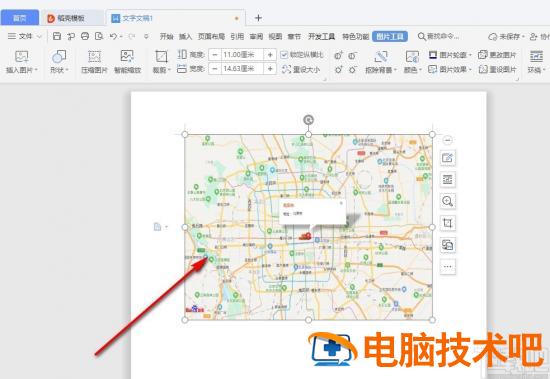The width and height of the screenshot is (550, 379).
Task: Click the print icon in quick access
Action: 85,36
